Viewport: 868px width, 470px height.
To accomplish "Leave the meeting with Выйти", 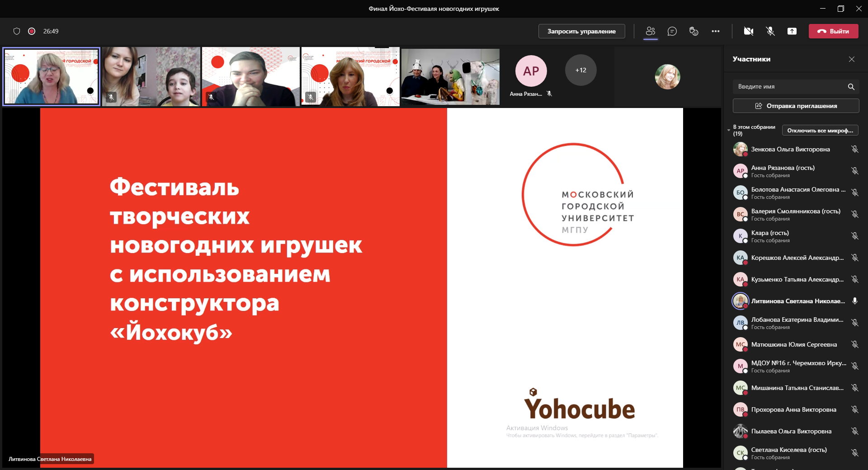I will (834, 31).
